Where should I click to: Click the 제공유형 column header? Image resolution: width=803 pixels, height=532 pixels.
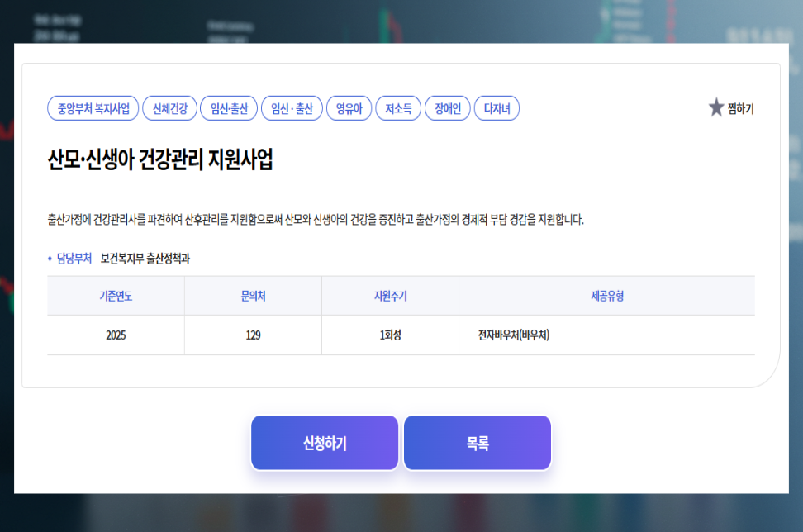point(606,296)
